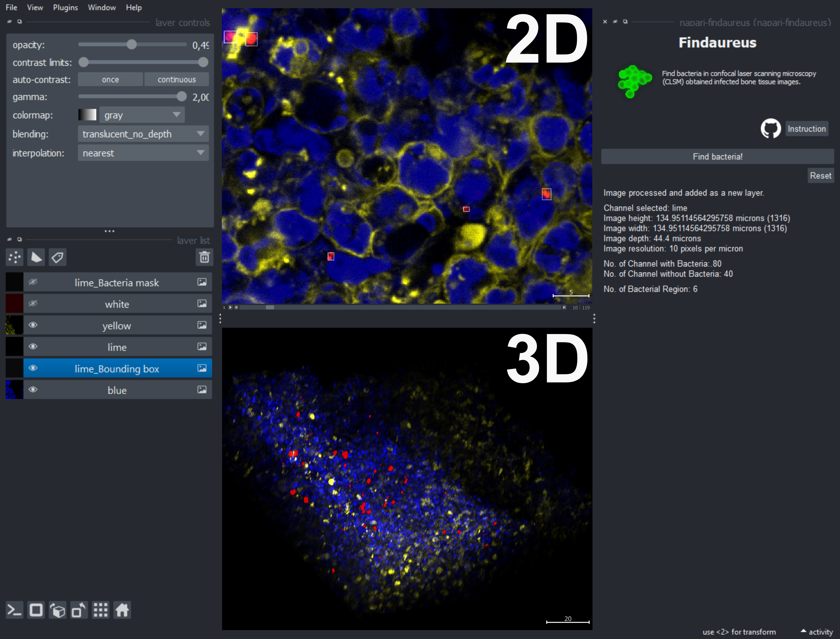Expand the blending mode dropdown
840x639 pixels.
143,134
